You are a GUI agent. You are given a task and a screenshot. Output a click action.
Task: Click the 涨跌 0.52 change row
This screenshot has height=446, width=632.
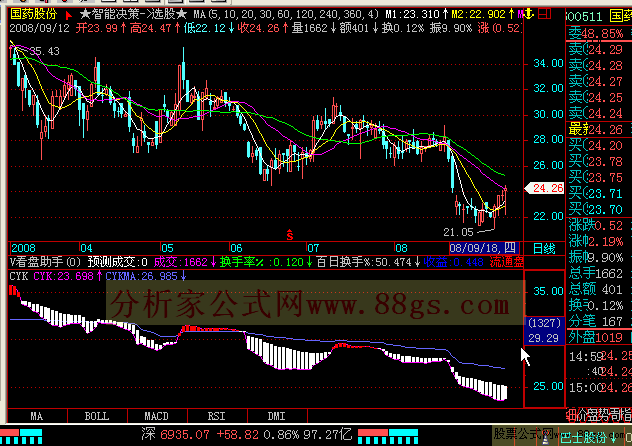(x=599, y=225)
